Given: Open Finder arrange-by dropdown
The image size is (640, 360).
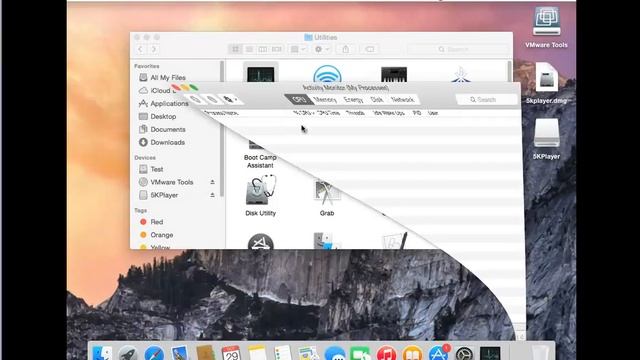Looking at the screenshot, I should point(298,49).
